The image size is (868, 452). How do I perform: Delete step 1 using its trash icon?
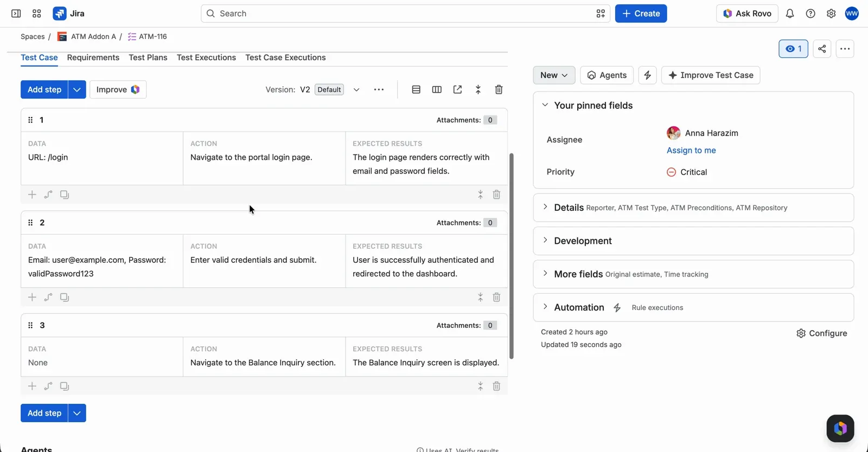coord(496,195)
